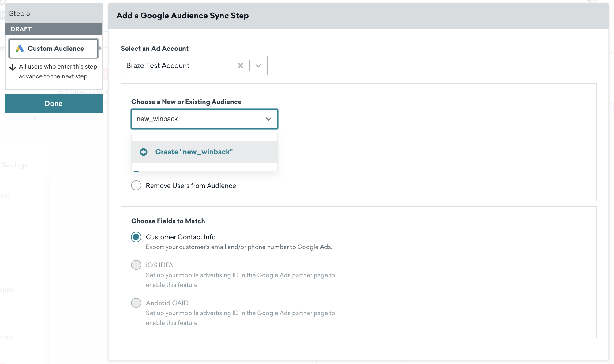Image resolution: width=614 pixels, height=364 pixels.
Task: Click 'Choose Fields to Match' heading
Action: click(168, 221)
